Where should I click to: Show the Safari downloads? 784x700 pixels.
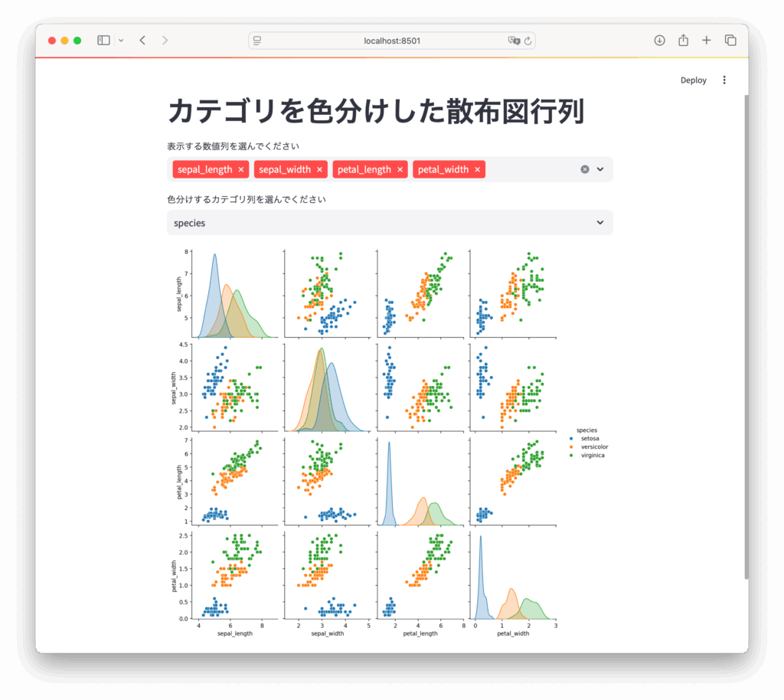[x=659, y=41]
